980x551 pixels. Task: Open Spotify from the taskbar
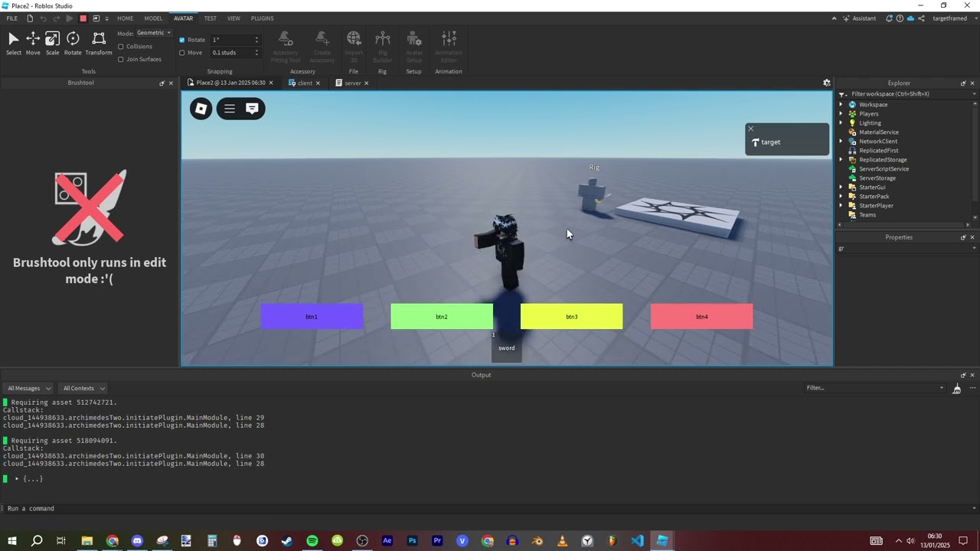312,541
